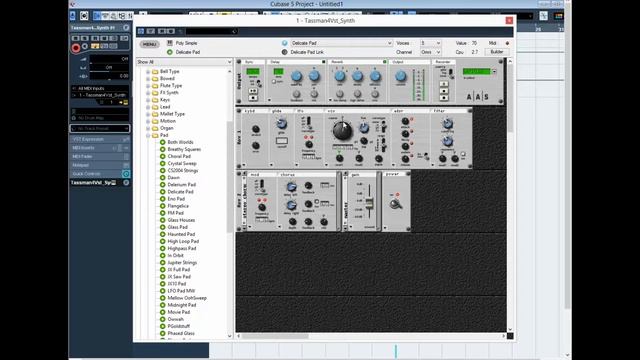Screen dimensions: 640x360
Task: Click the glide amount knob
Action: [x=281, y=124]
